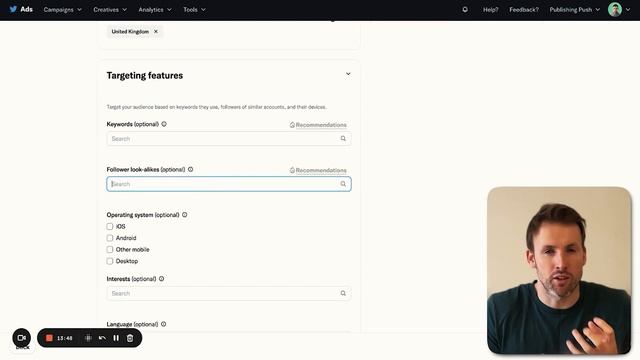640x360 pixels.
Task: Click the Follower look-alikes search magnifier icon
Action: 343,184
